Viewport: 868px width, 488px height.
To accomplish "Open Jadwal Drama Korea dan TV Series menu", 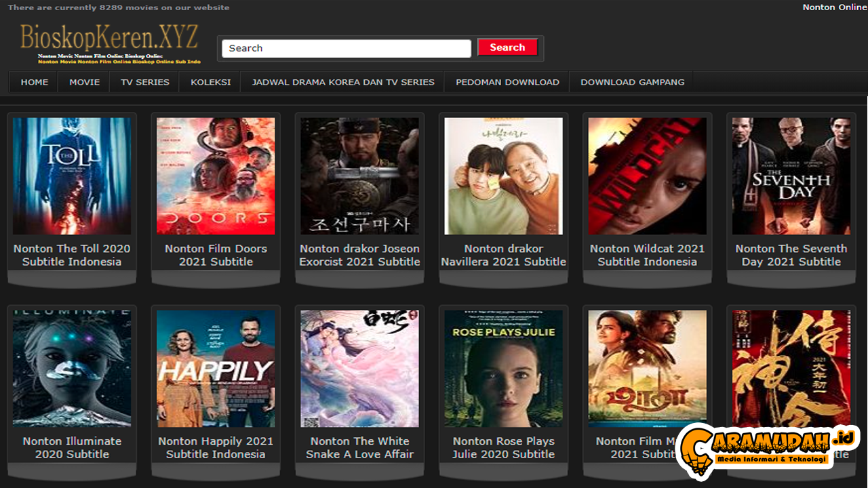I will pos(343,82).
